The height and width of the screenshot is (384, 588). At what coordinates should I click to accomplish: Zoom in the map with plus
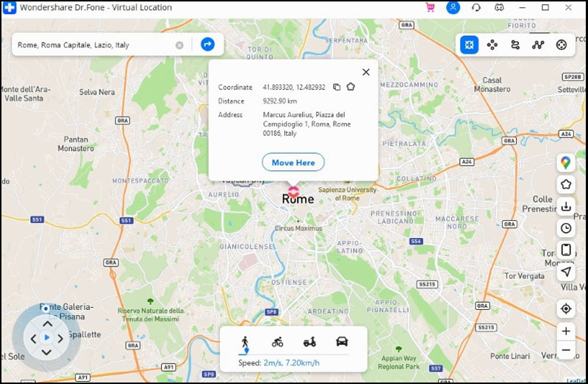tap(566, 331)
